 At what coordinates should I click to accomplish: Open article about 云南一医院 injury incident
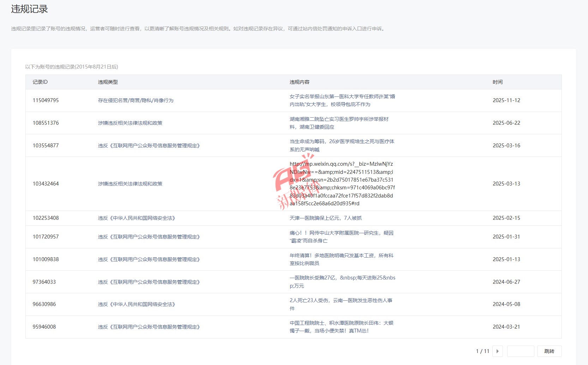[x=341, y=304]
